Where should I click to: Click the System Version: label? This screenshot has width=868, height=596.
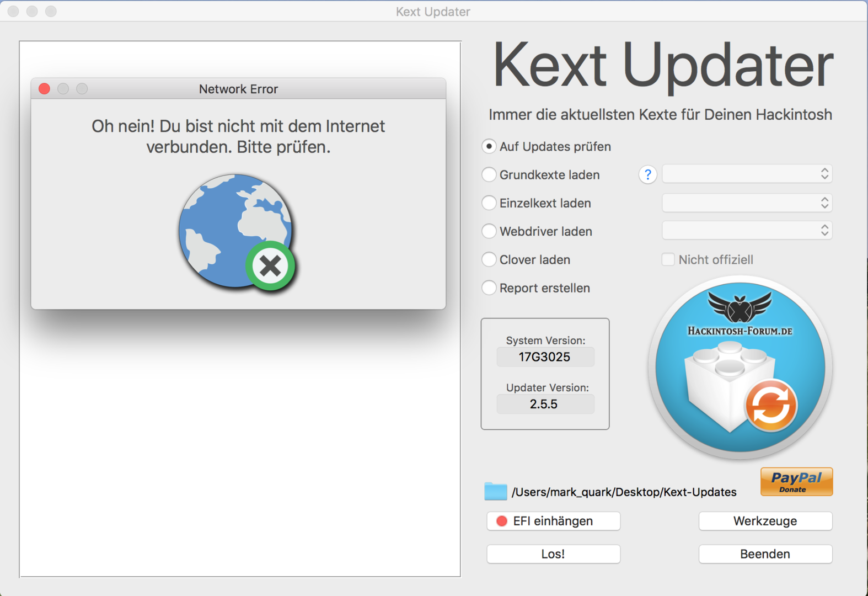tap(545, 340)
